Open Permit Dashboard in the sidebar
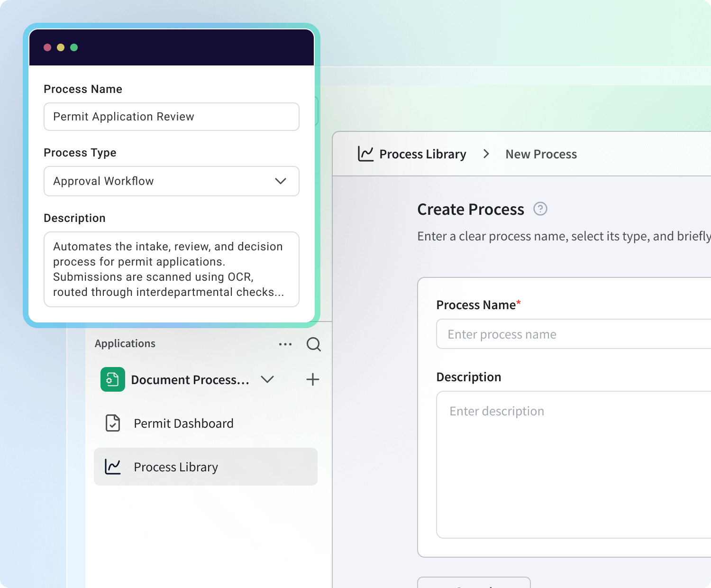The width and height of the screenshot is (711, 588). [x=183, y=423]
